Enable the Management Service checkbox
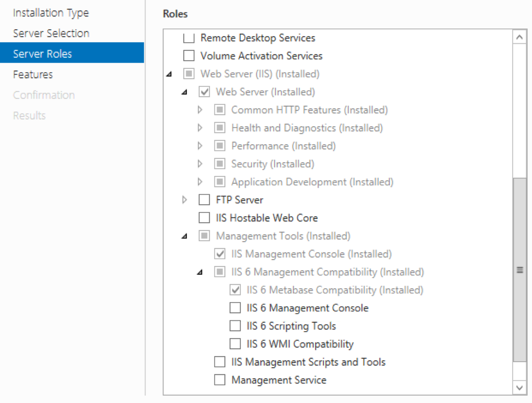Screen dimensions: 532x403 coord(220,380)
